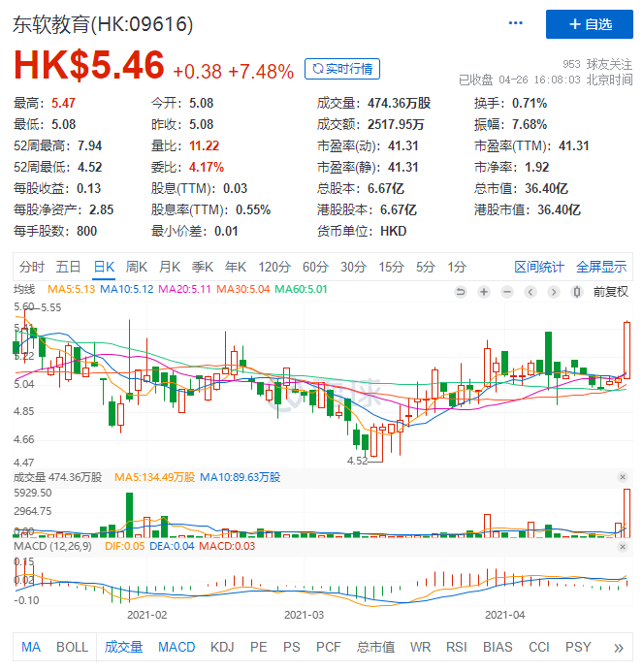Click the 2021-04 timeline label
This screenshot has width=643, height=672.
coord(504,615)
